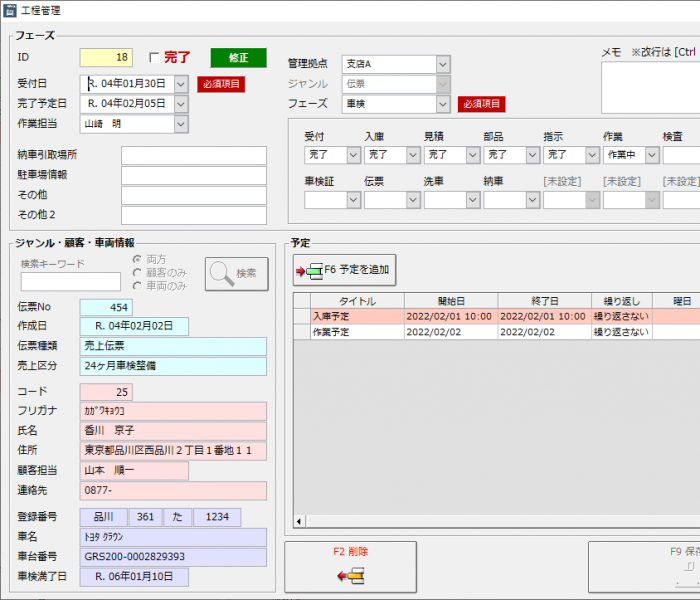Expand the 洗車 status dropdown
700x600 pixels.
(473, 200)
